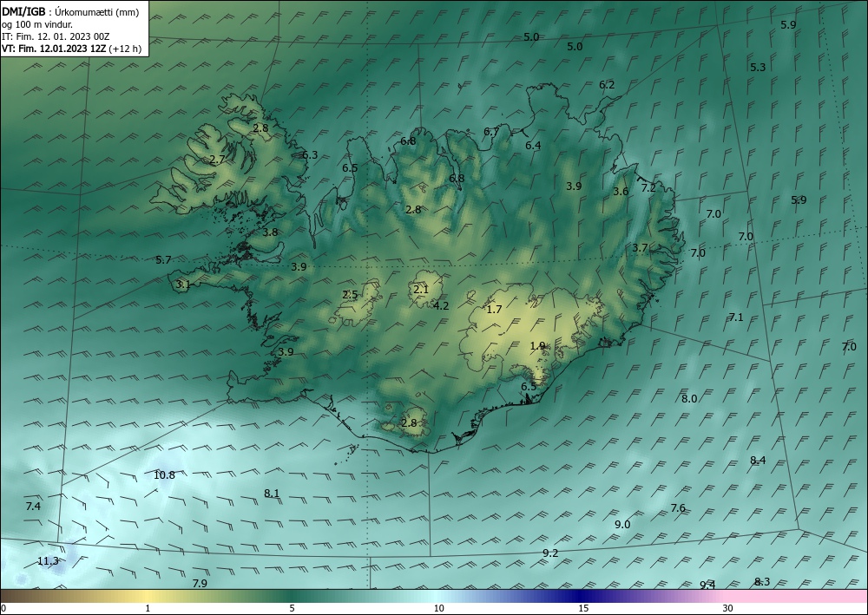The height and width of the screenshot is (615, 868).
Task: Click the 3.1 value on the Snæfellsnes peninsula
Action: click(x=183, y=285)
